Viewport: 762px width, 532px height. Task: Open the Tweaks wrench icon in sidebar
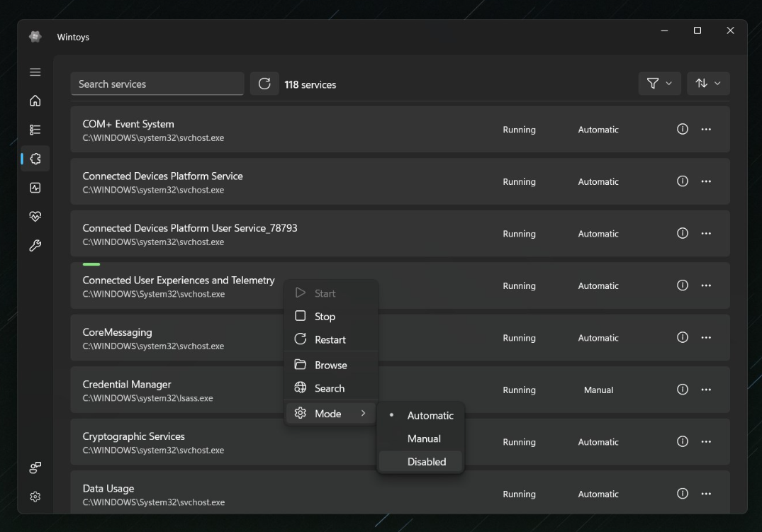35,246
